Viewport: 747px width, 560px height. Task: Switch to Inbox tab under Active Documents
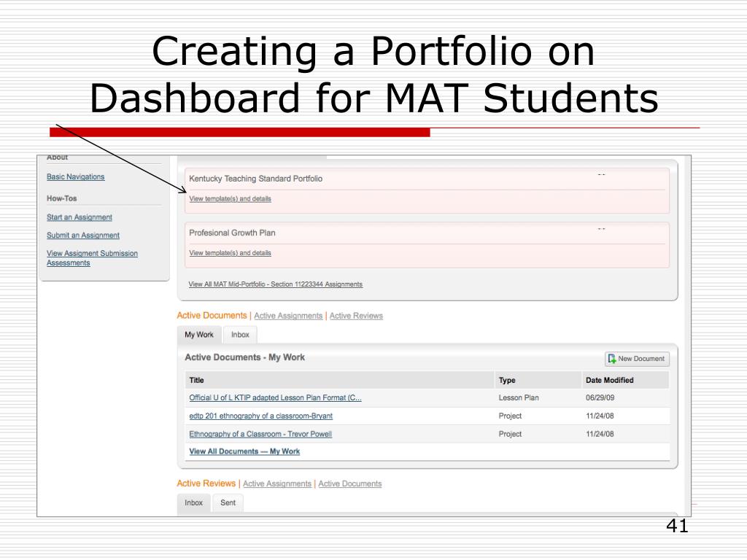pyautogui.click(x=240, y=335)
